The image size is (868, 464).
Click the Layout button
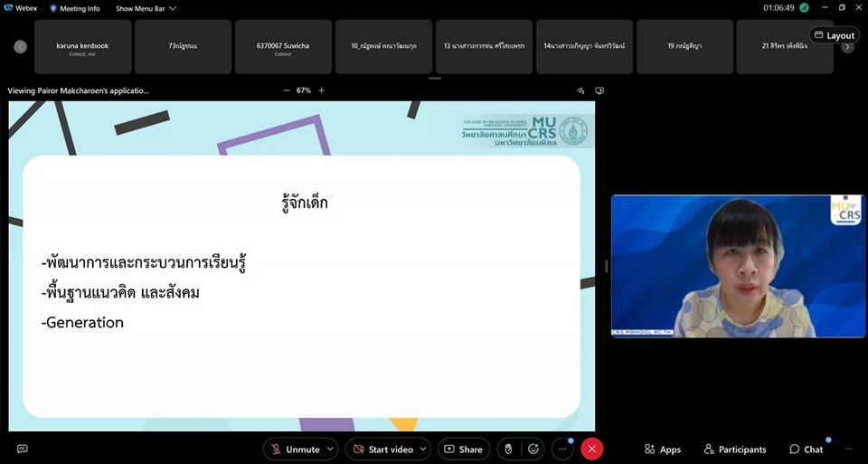[834, 35]
